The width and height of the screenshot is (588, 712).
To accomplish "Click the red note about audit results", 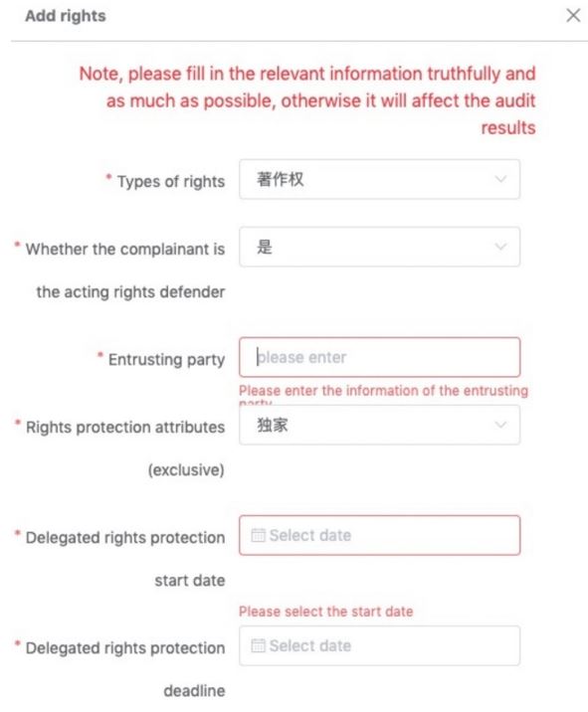I will 307,100.
